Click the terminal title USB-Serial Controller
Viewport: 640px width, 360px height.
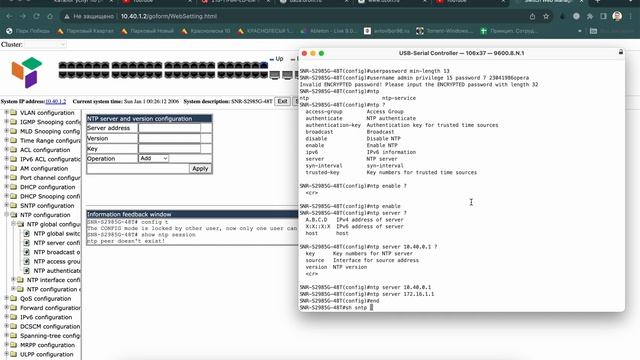point(461,53)
